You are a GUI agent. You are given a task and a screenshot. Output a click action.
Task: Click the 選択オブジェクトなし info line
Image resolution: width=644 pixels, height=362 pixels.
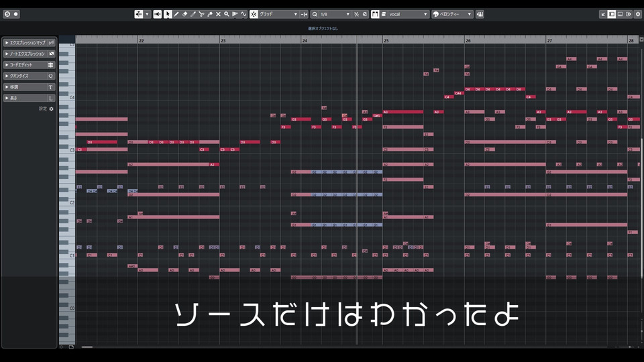pos(323,28)
